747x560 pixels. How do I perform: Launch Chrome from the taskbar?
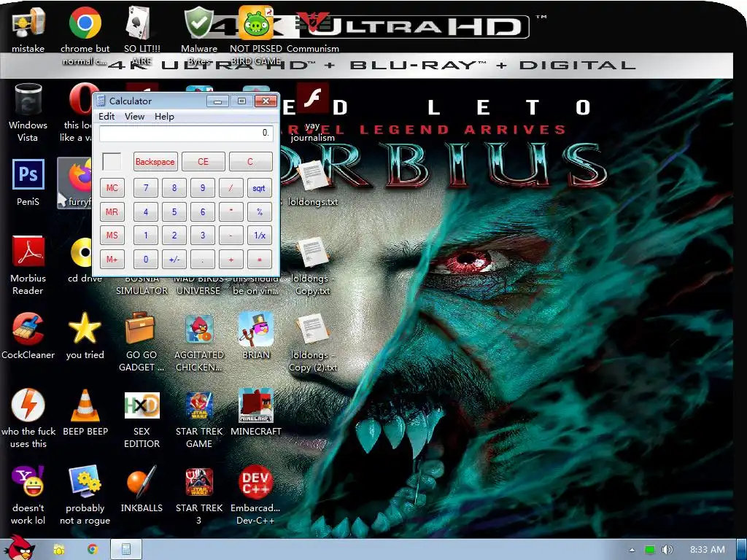93,549
